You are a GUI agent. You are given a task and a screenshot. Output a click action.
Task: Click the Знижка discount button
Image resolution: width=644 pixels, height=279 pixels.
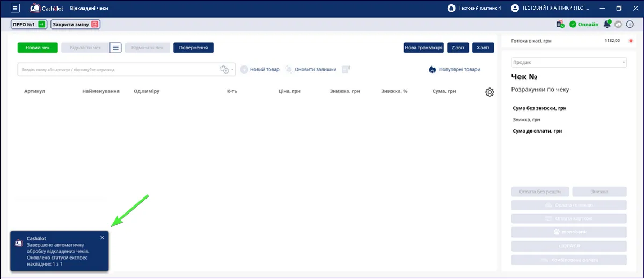pyautogui.click(x=599, y=192)
